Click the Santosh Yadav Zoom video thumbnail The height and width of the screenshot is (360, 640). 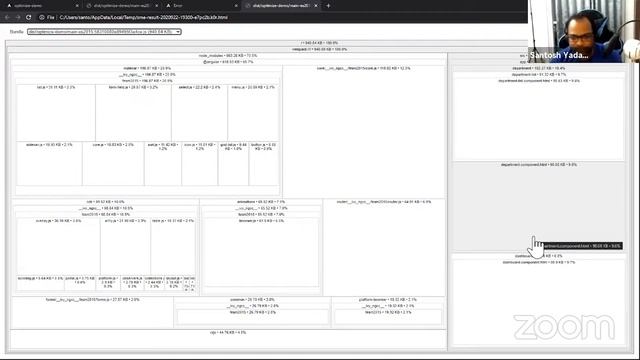point(584,31)
